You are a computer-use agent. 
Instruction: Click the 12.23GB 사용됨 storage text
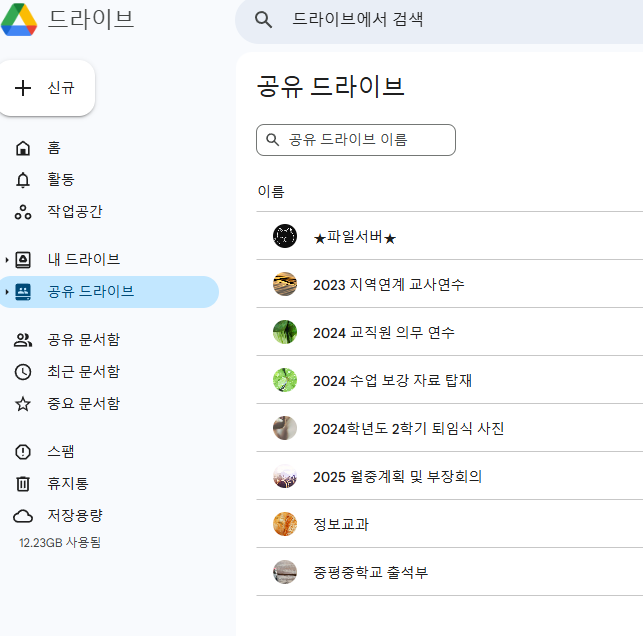pyautogui.click(x=60, y=543)
